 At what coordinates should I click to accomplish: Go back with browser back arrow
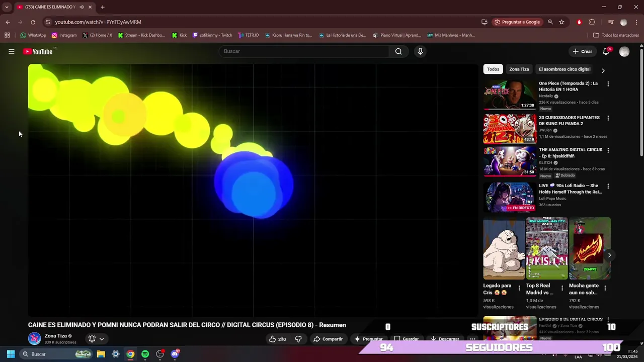coord(8,22)
